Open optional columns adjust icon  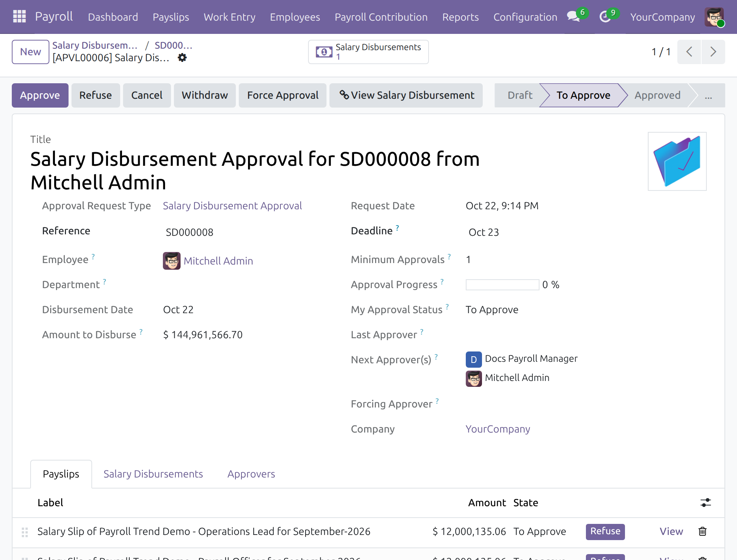pos(706,503)
